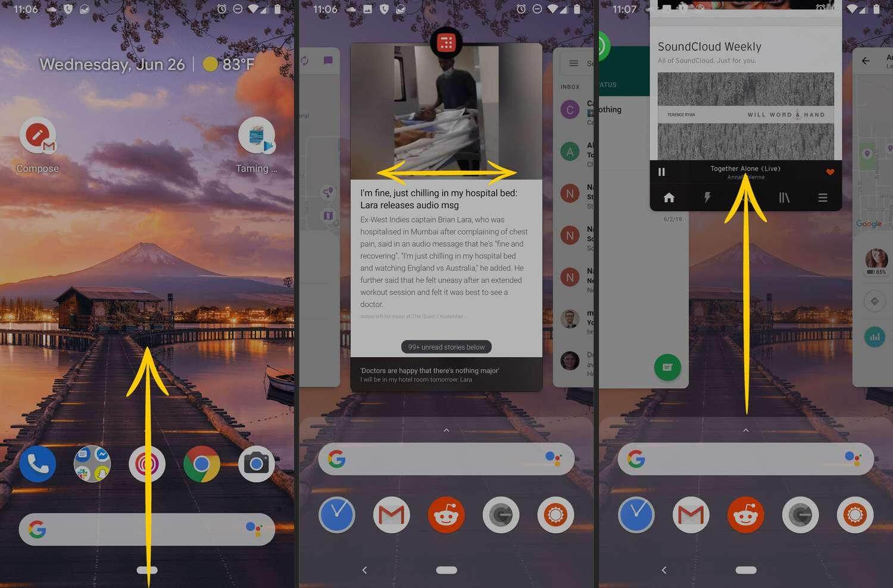Open the Gmail navigation drawer menu
This screenshot has height=588, width=893.
click(573, 63)
